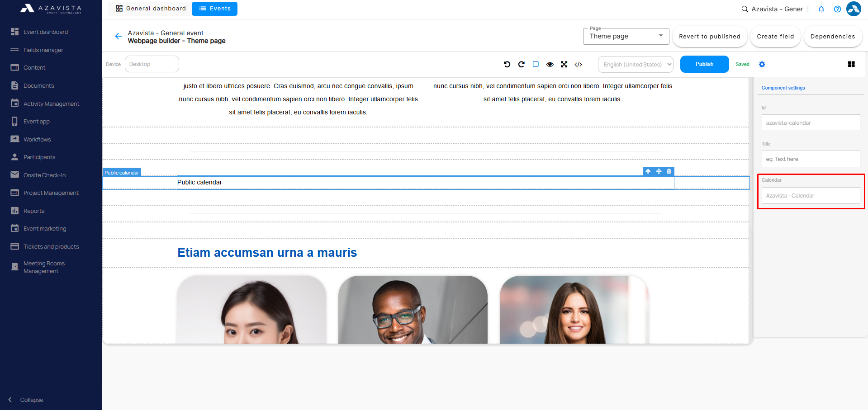Click the Tickets and products card icon
The height and width of the screenshot is (410, 868).
(x=14, y=246)
